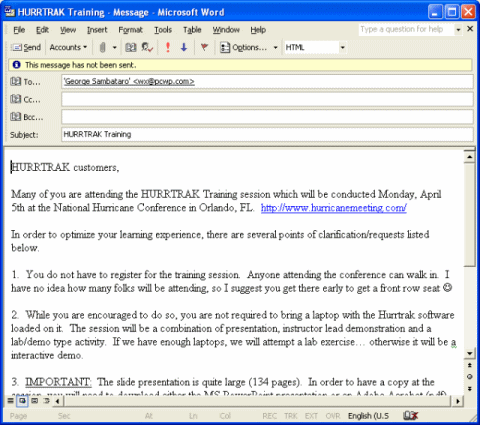Switch to Outline view icon
The width and height of the screenshot is (480, 425).
[46, 401]
